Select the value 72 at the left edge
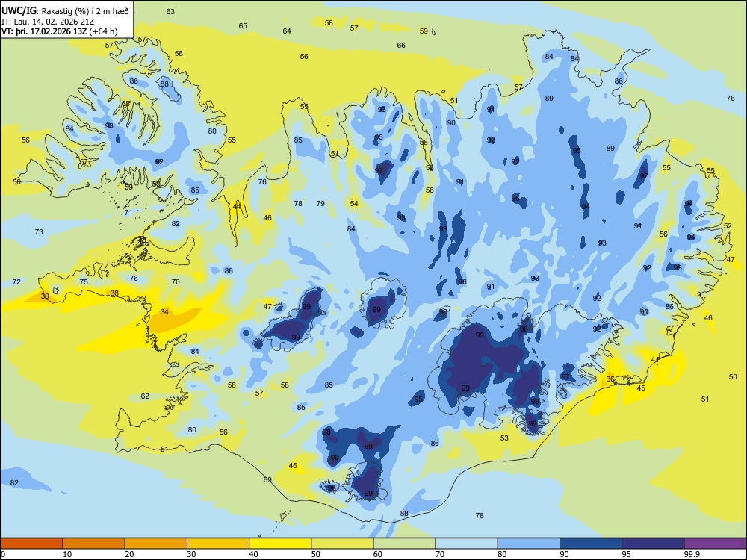747x560 pixels. pyautogui.click(x=16, y=282)
